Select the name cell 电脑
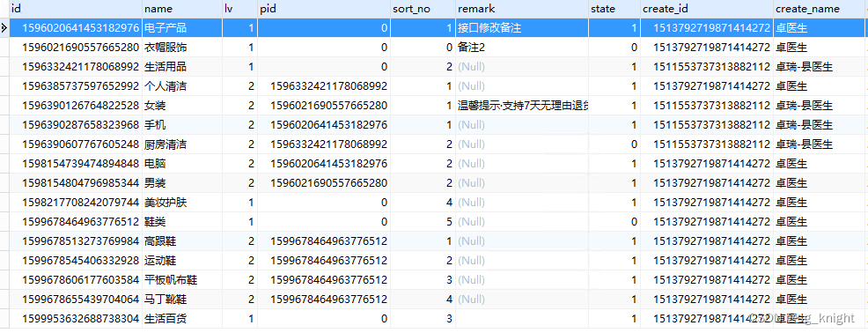Screen dimensions: 868x333 tap(182, 164)
